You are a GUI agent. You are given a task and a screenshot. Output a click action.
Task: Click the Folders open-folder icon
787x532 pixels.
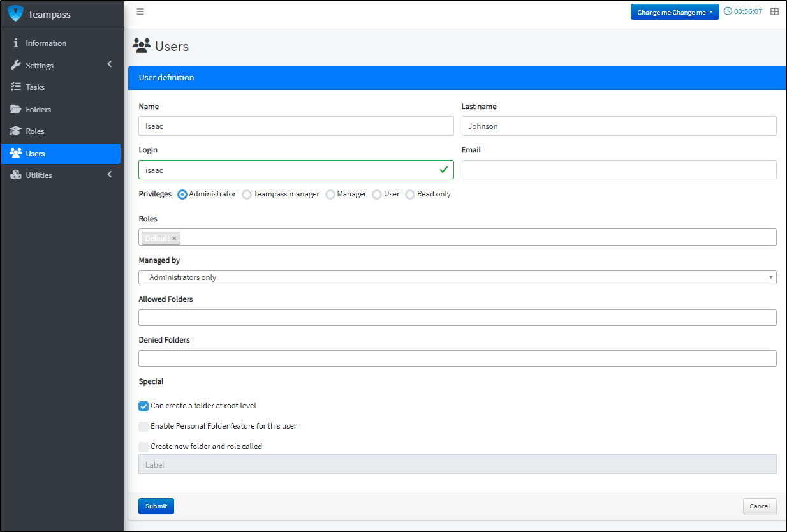(x=16, y=109)
